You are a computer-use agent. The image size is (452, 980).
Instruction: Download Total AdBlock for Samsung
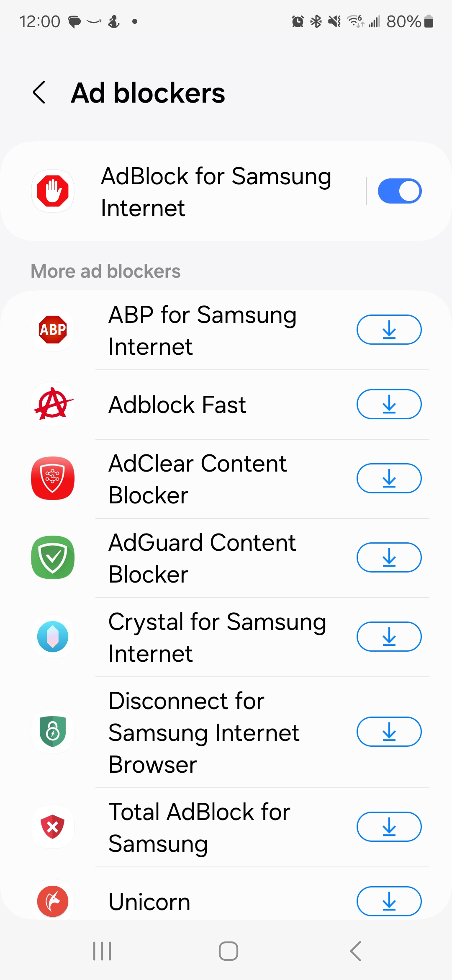[x=389, y=827]
